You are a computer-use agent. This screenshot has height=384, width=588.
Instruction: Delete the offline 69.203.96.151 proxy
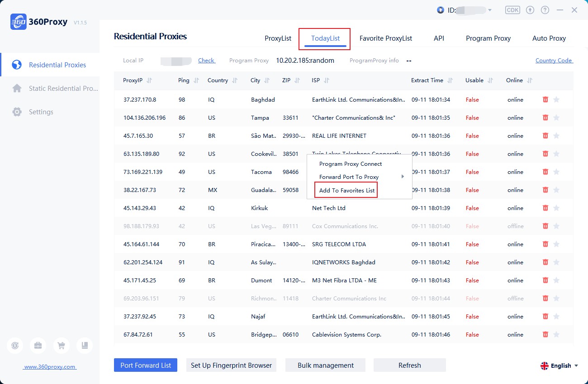(x=545, y=298)
